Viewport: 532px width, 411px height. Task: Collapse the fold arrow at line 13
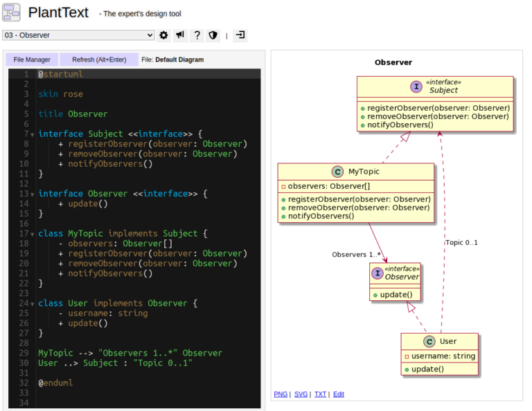(x=33, y=194)
